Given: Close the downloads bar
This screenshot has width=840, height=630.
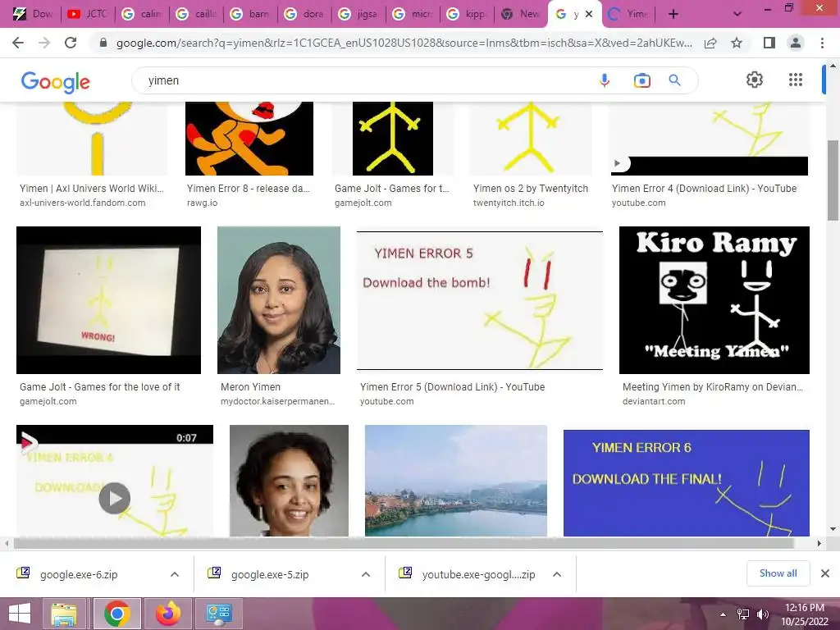Looking at the screenshot, I should [x=825, y=573].
